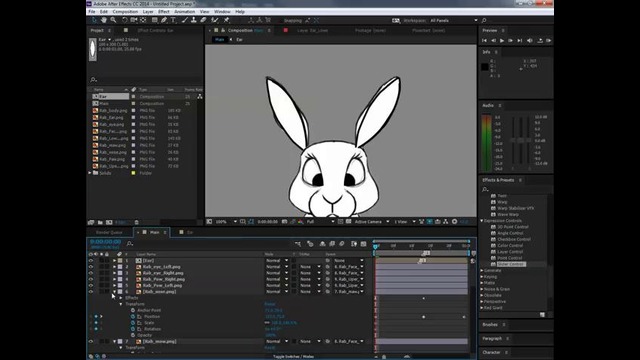Hide the Rab_eye_Left.png layer
This screenshot has height=360, width=640.
(x=91, y=267)
